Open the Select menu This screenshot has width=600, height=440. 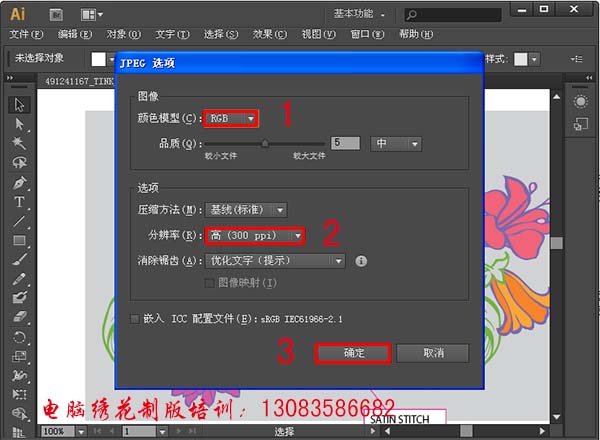(x=221, y=34)
